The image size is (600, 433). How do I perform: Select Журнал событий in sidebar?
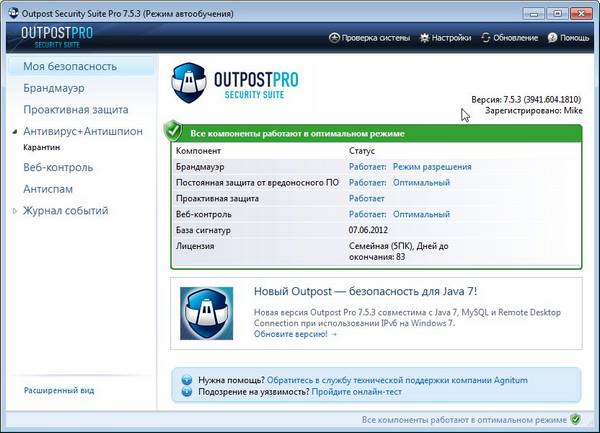click(x=65, y=211)
